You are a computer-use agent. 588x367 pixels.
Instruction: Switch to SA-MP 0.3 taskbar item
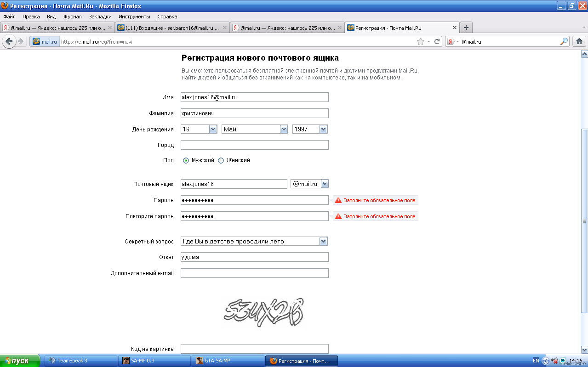[155, 361]
